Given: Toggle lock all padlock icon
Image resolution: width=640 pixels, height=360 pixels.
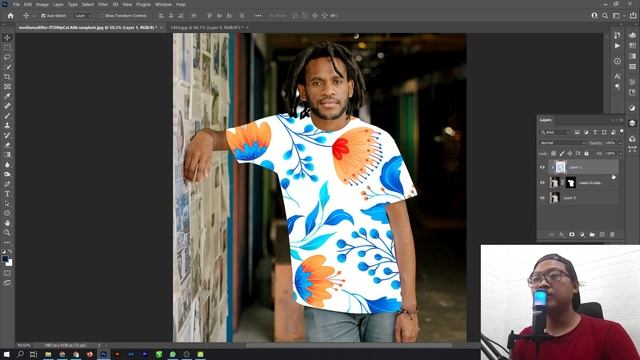Looking at the screenshot, I should pyautogui.click(x=587, y=153).
